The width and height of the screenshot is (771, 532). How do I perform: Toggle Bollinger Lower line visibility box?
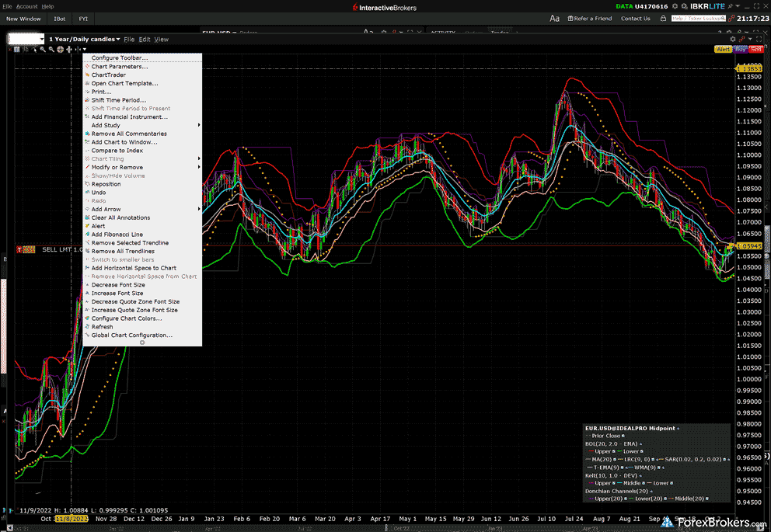coord(642,451)
